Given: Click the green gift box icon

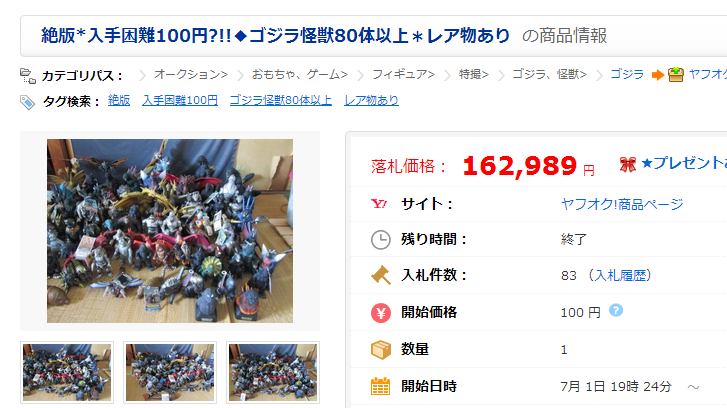Looking at the screenshot, I should pyautogui.click(x=676, y=74).
